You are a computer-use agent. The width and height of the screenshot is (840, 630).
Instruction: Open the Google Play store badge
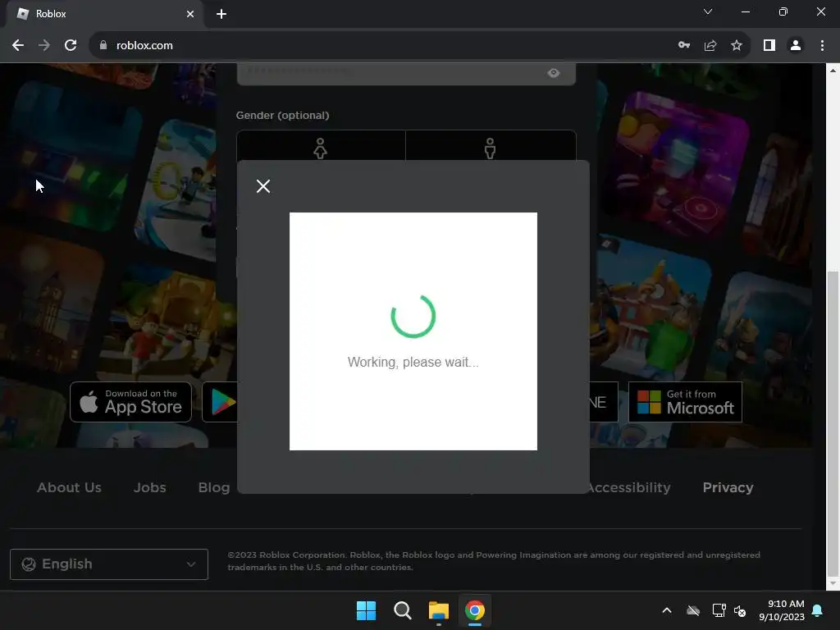coord(220,402)
